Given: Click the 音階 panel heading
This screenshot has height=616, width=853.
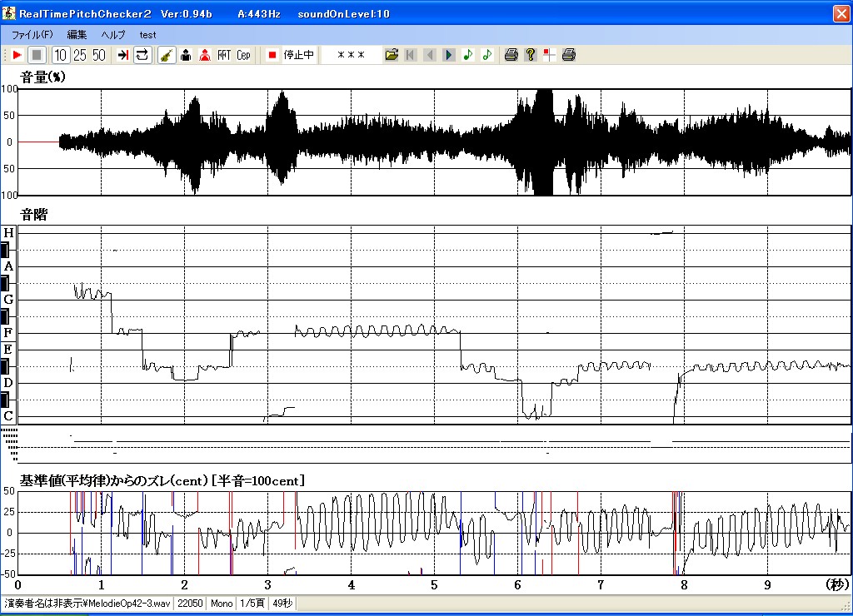Looking at the screenshot, I should [x=33, y=215].
